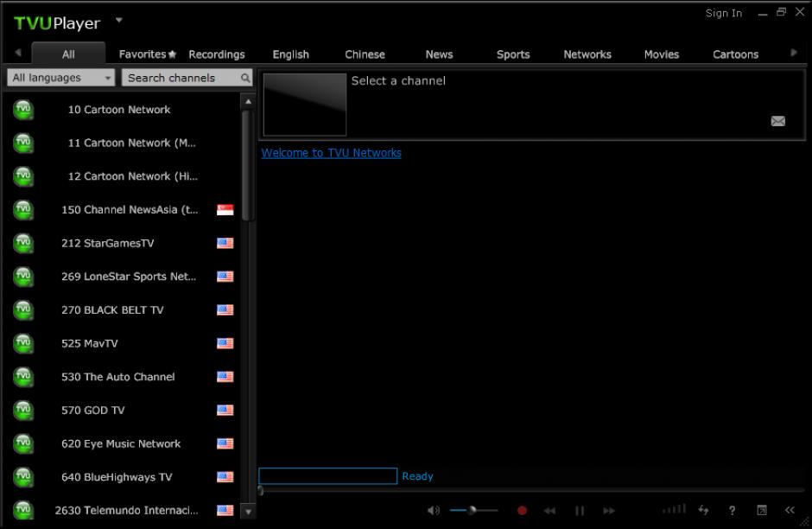Click the channel list scroll down arrow
The width and height of the screenshot is (812, 529).
coord(248,512)
